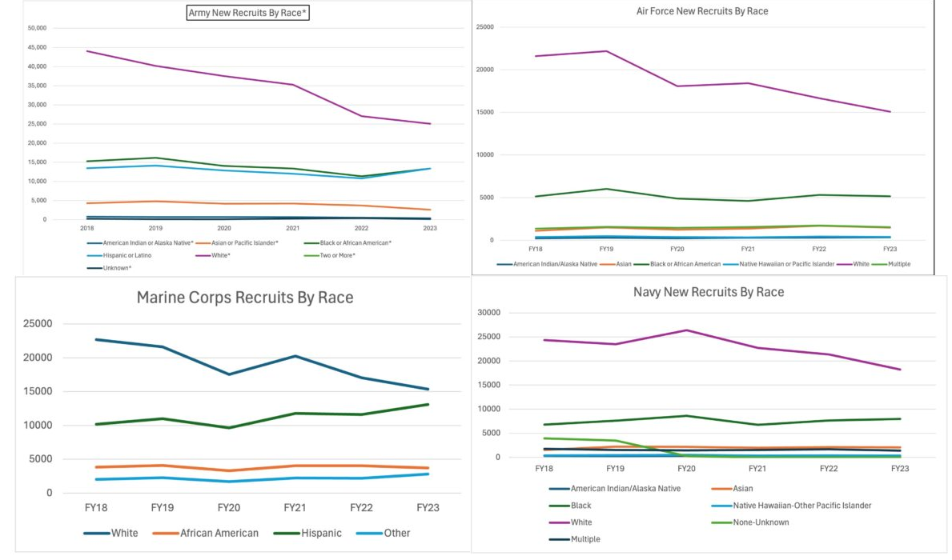952x560 pixels.
Task: Select the dark blue White line in Marine chart
Action: (x=262, y=366)
